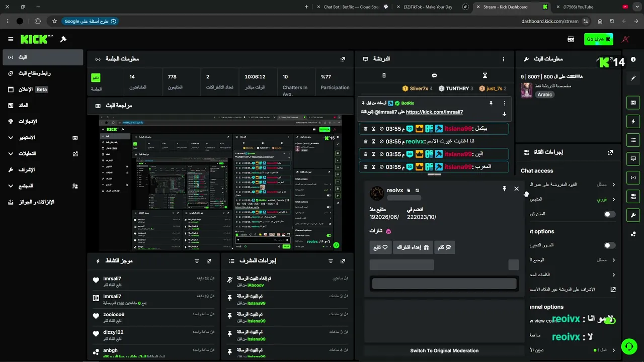Toggle the subscribers-only chat switch
Viewport: 644px width, 362px height.
tap(609, 214)
